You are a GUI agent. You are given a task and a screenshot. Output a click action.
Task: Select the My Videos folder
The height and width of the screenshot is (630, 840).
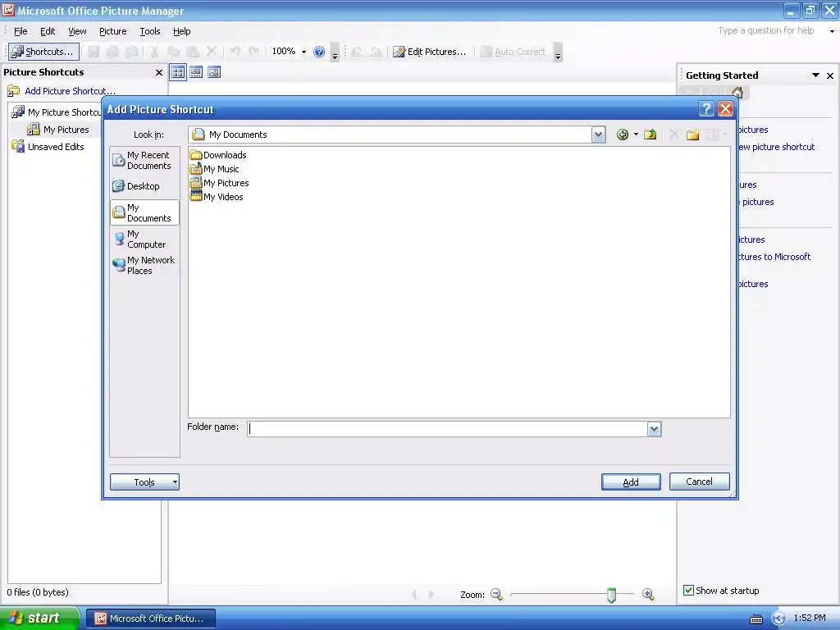[217, 197]
